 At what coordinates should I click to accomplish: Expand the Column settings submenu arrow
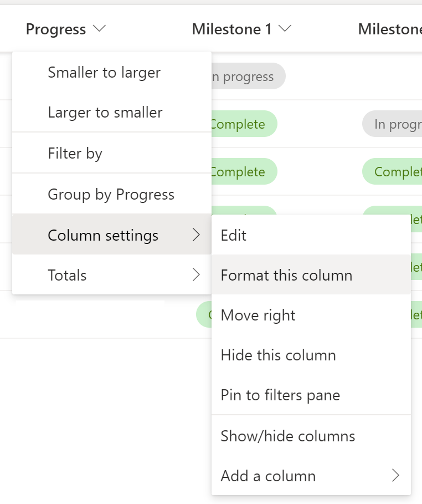point(196,235)
